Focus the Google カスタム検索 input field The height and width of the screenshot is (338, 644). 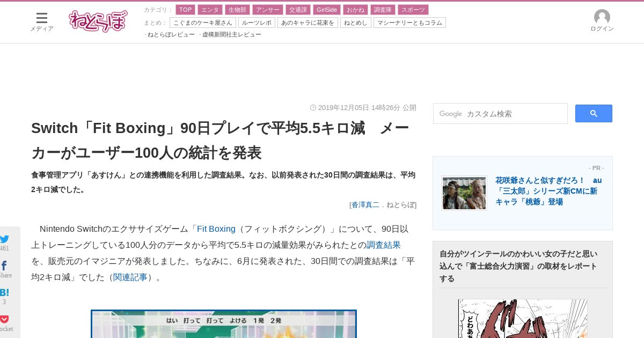tap(500, 114)
